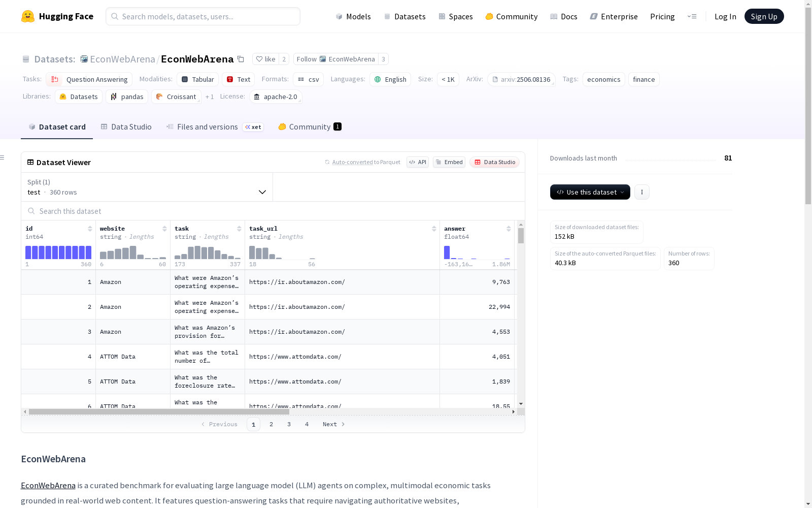Open the Models page

coord(353,17)
